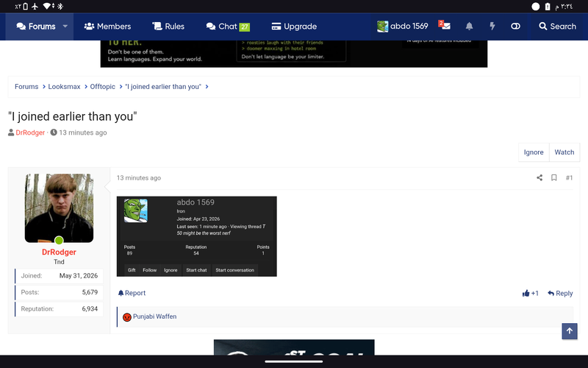Go to Offtopic breadcrumb link

coord(102,87)
